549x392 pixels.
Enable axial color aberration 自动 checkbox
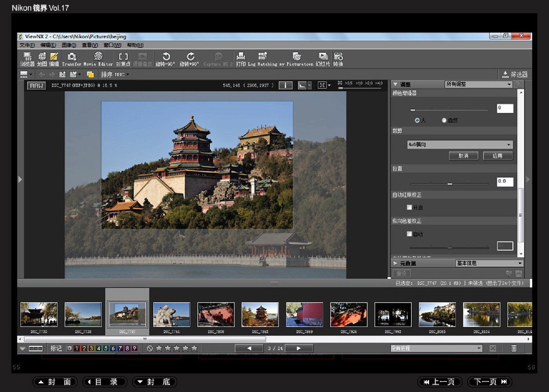409,234
